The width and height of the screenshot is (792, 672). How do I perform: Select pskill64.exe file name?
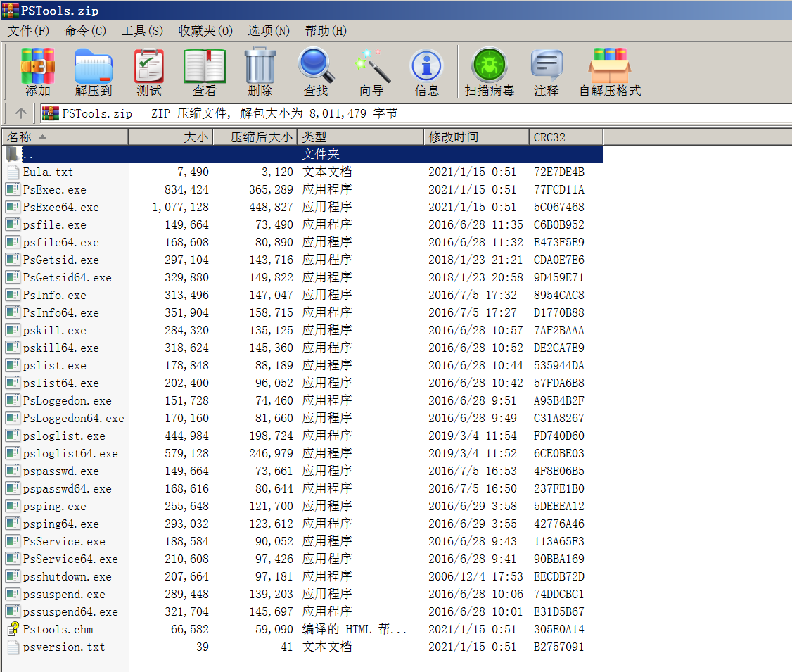pyautogui.click(x=60, y=348)
